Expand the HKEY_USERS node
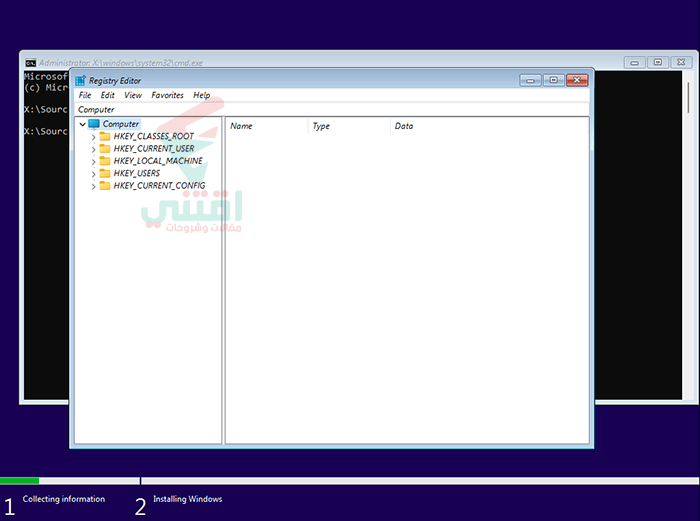Viewport: 700px width, 521px height. point(93,174)
